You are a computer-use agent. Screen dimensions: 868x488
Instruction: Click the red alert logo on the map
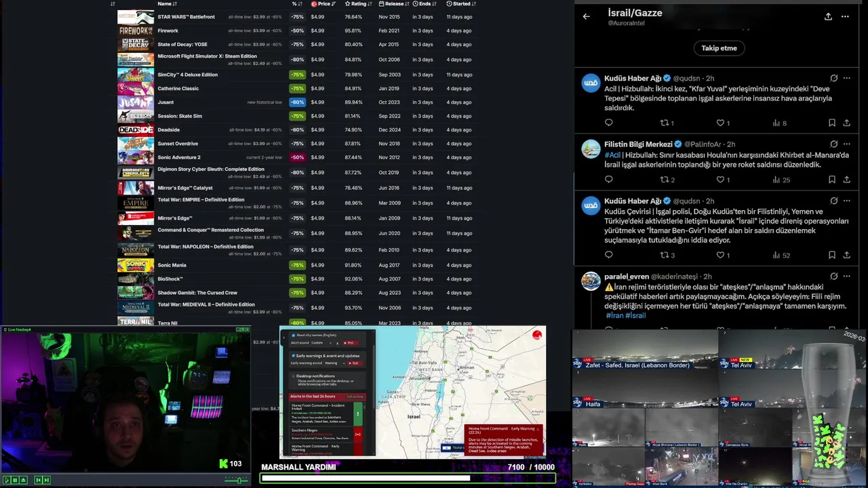click(537, 334)
